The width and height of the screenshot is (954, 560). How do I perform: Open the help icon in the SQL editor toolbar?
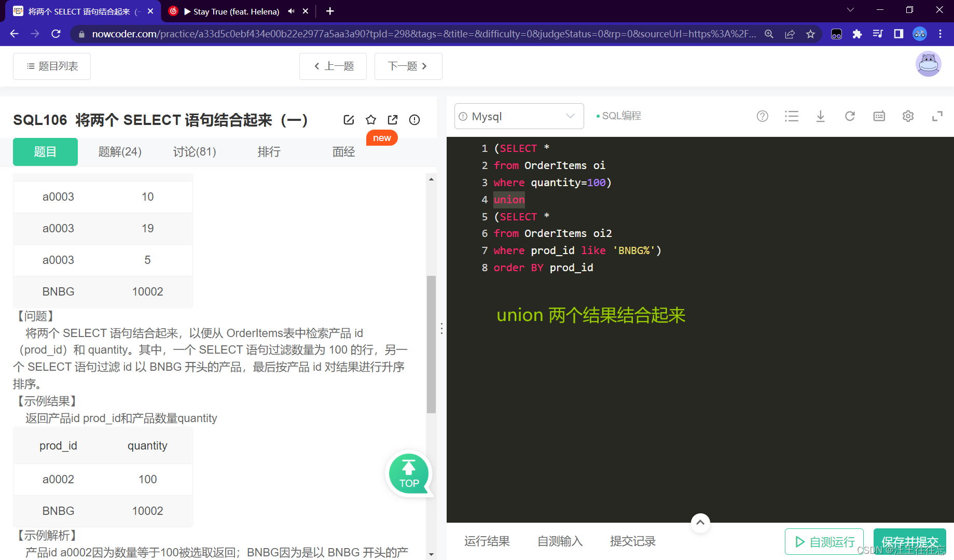(762, 116)
